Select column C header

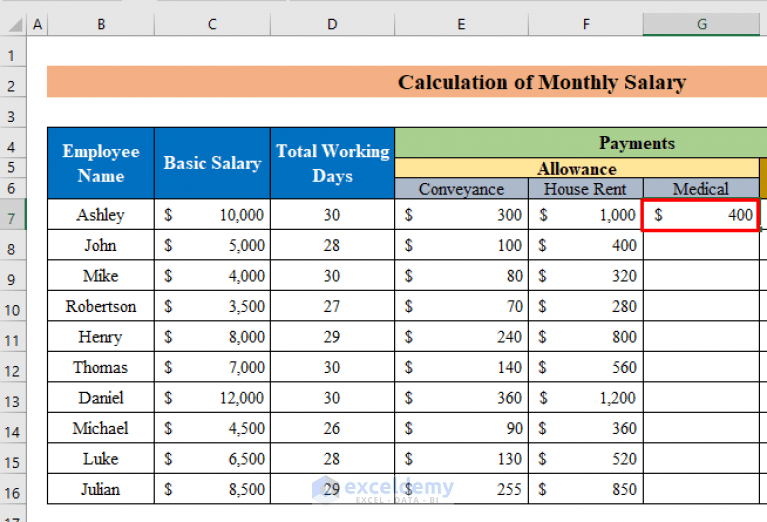click(212, 24)
